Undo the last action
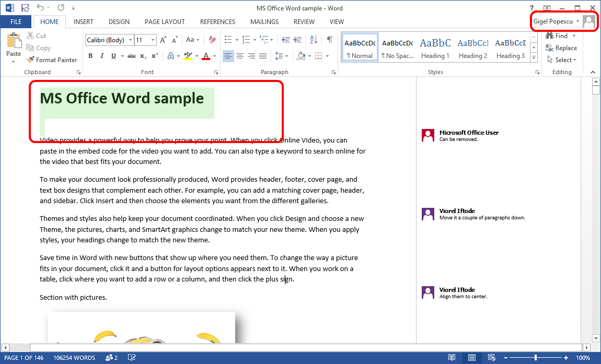The width and height of the screenshot is (601, 364). pos(40,8)
